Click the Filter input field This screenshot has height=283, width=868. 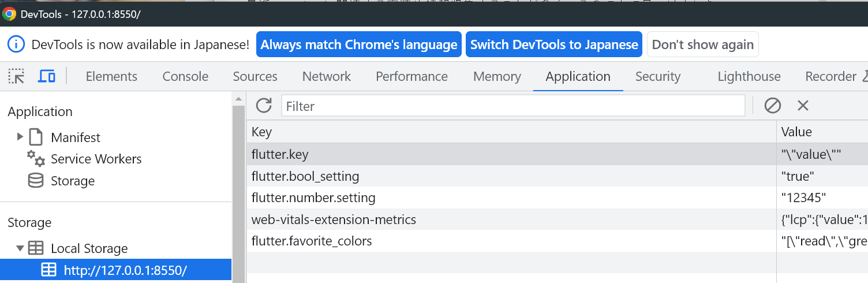click(x=513, y=106)
